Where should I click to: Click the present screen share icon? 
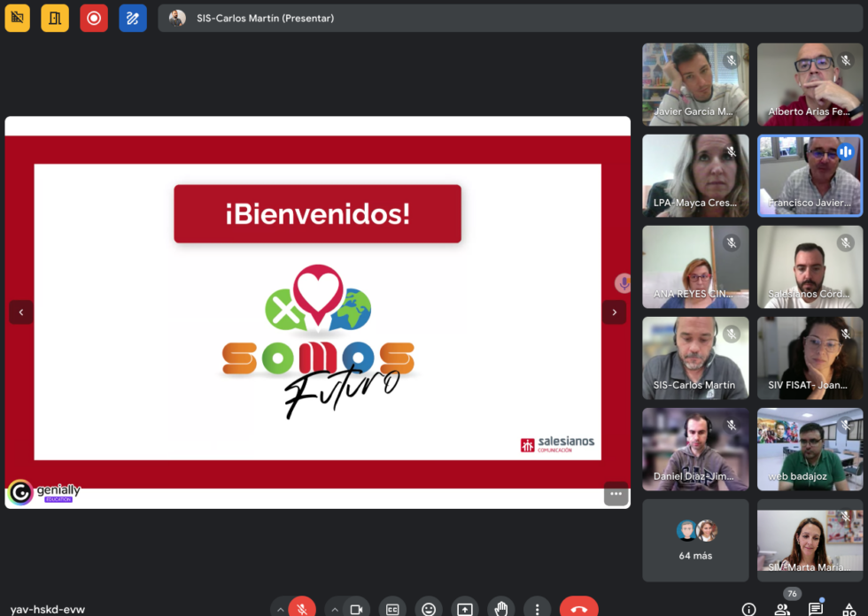pos(465,609)
